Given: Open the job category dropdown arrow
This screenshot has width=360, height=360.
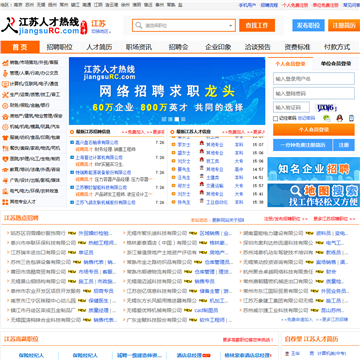Looking at the screenshot, I should point(231,26).
